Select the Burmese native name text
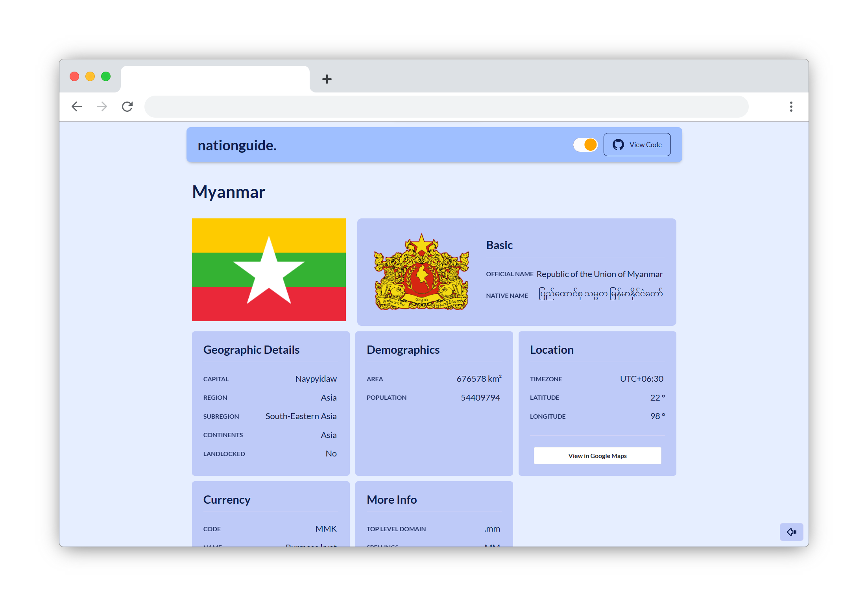Screen dimensions: 868x606 pos(601,294)
